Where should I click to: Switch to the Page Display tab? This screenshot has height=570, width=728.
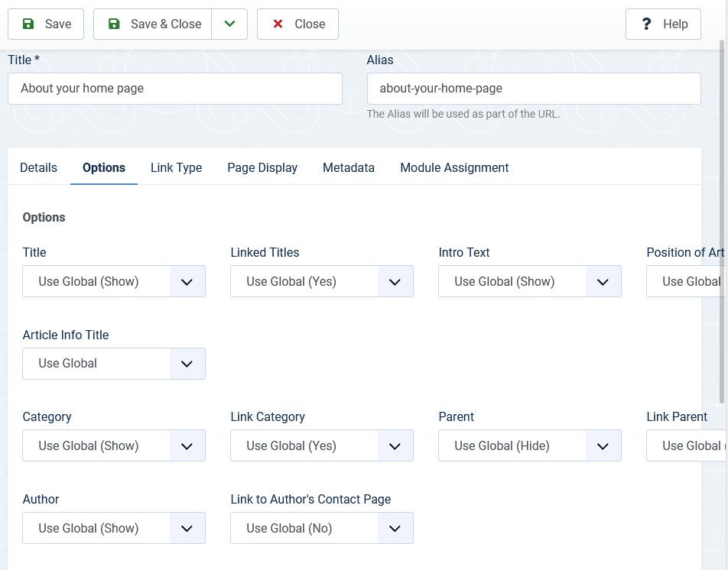[262, 167]
